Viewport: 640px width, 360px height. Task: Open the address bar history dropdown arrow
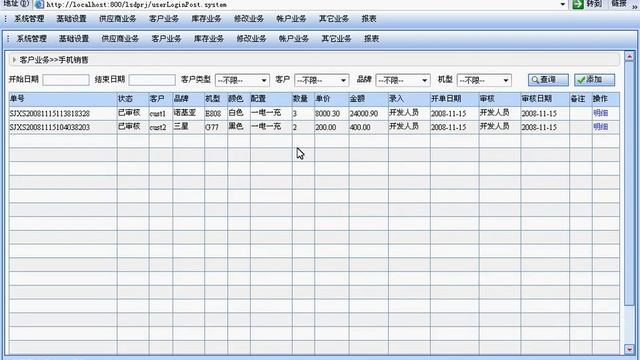[562, 4]
